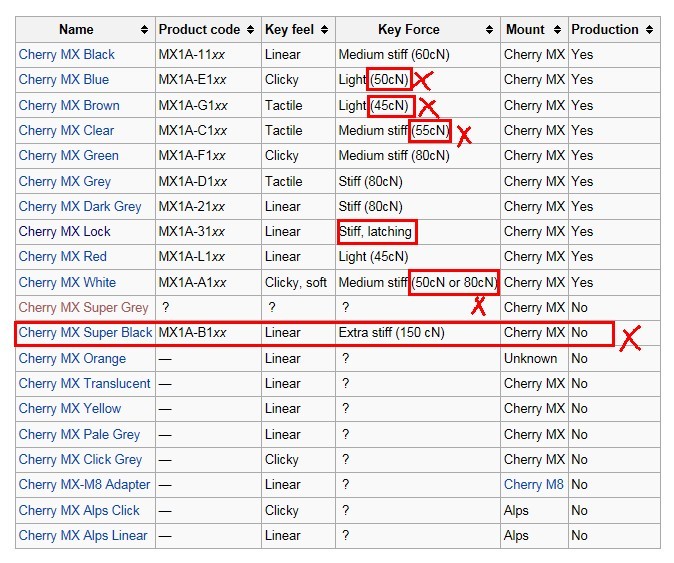Click the Key Force sort arrows
This screenshot has width=674, height=563.
(x=490, y=30)
